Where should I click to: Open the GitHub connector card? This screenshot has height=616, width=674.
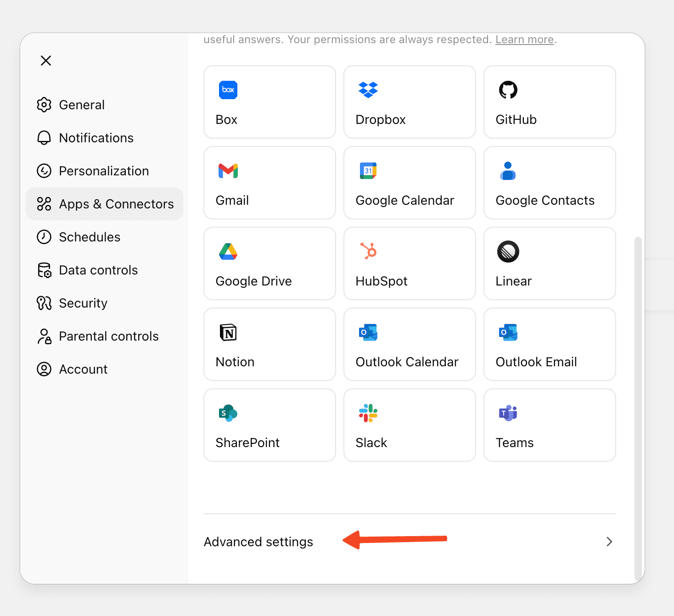click(x=550, y=102)
